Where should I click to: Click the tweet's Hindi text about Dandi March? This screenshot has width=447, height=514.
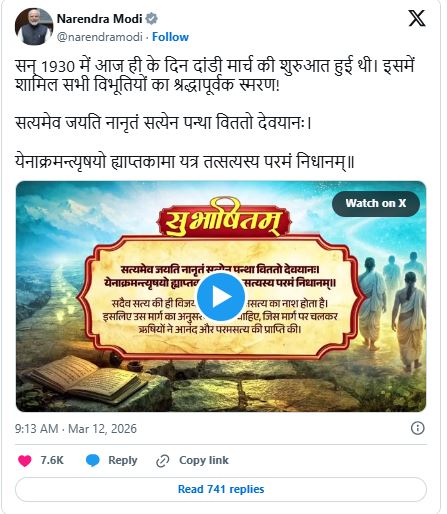[x=215, y=76]
